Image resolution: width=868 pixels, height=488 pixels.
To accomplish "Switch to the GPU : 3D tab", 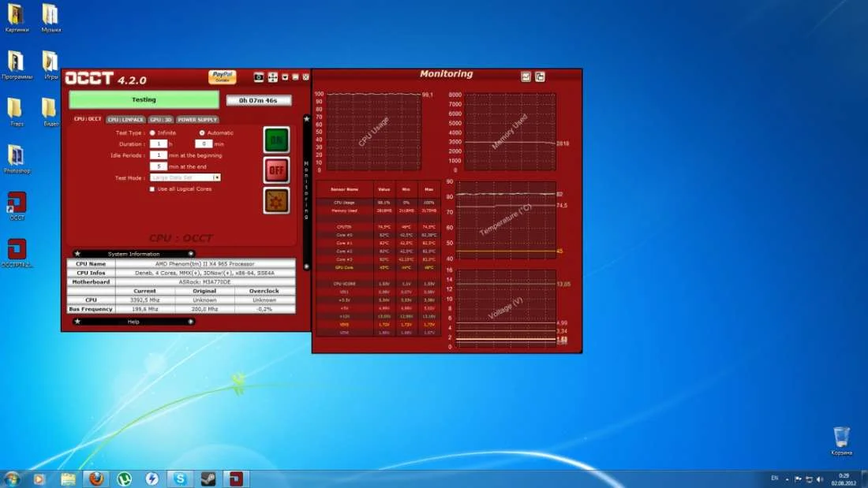I will [160, 120].
